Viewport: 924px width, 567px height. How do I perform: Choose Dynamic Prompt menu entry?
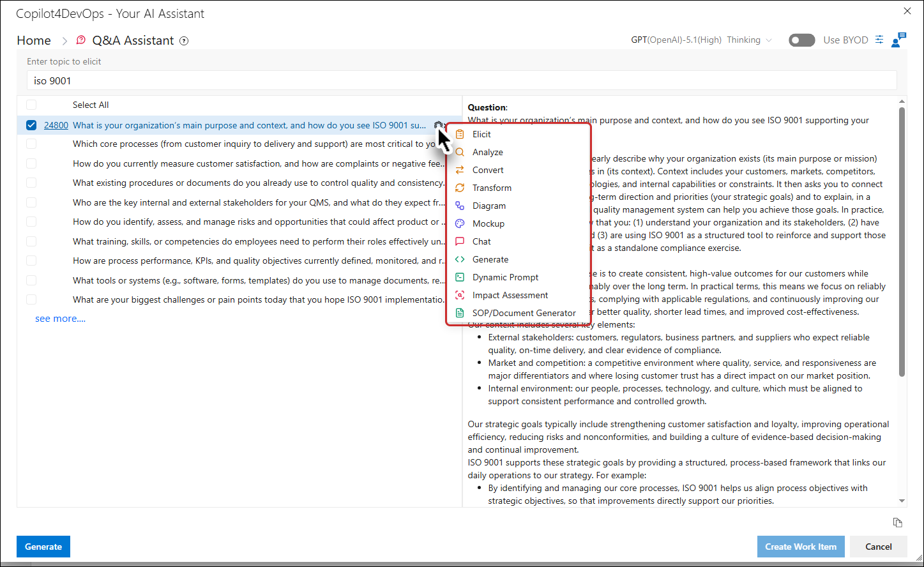pyautogui.click(x=505, y=277)
